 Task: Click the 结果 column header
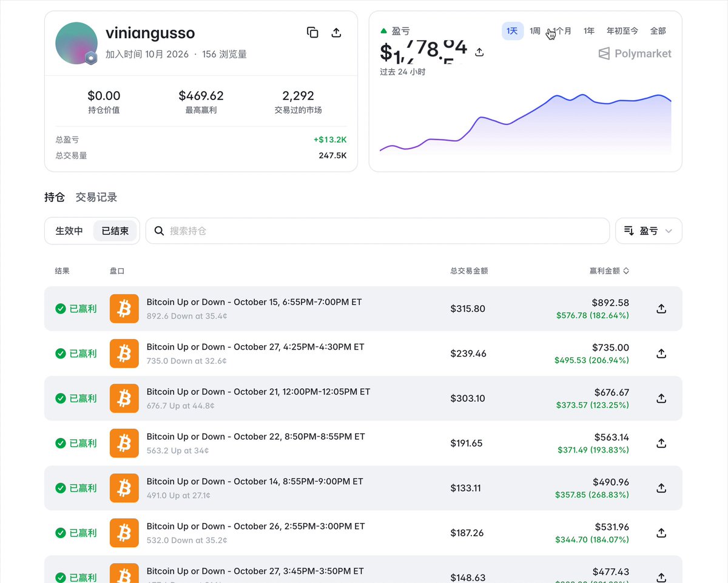[x=62, y=271]
